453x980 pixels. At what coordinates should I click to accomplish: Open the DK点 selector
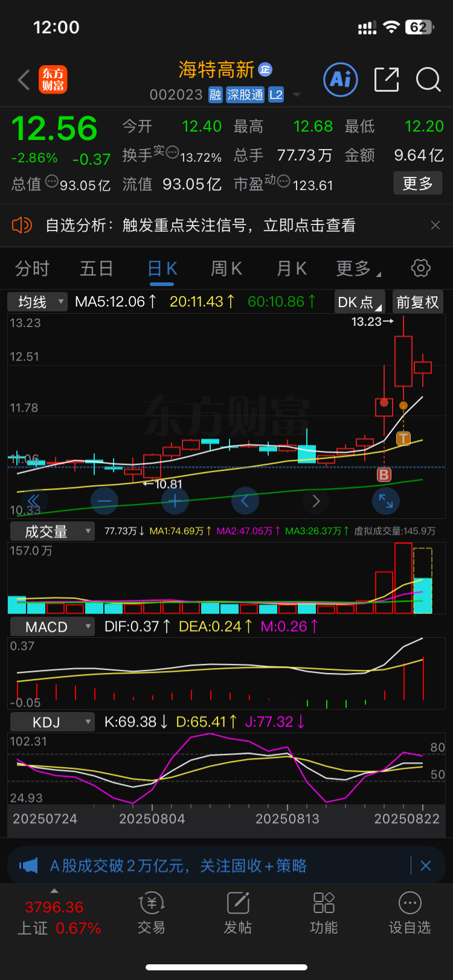click(x=359, y=302)
